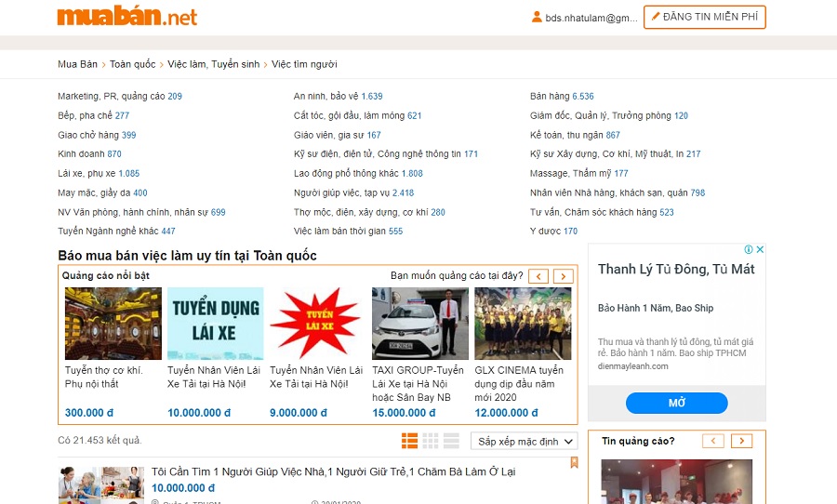The height and width of the screenshot is (504, 837).
Task: Select the 300.000 đ price text
Action: tap(89, 413)
